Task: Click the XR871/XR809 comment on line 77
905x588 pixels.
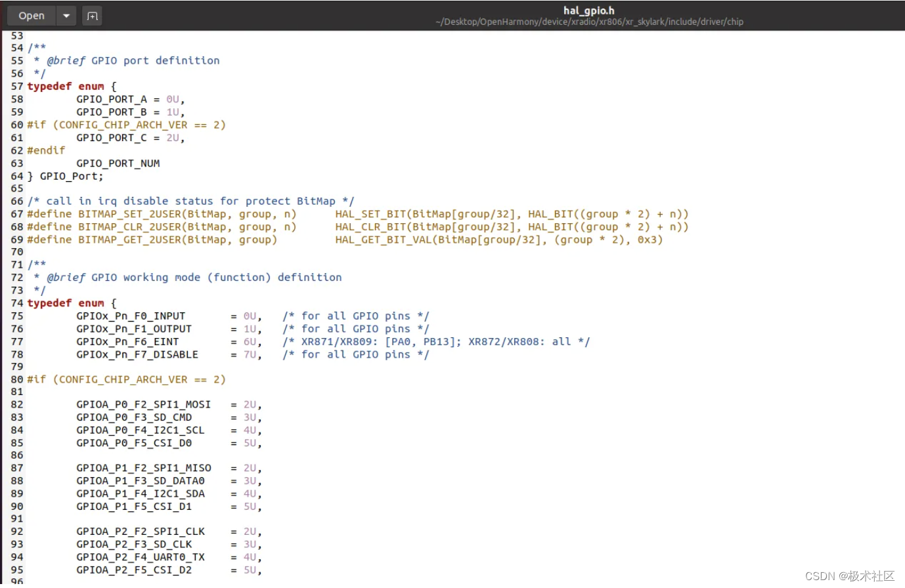Action: point(436,341)
